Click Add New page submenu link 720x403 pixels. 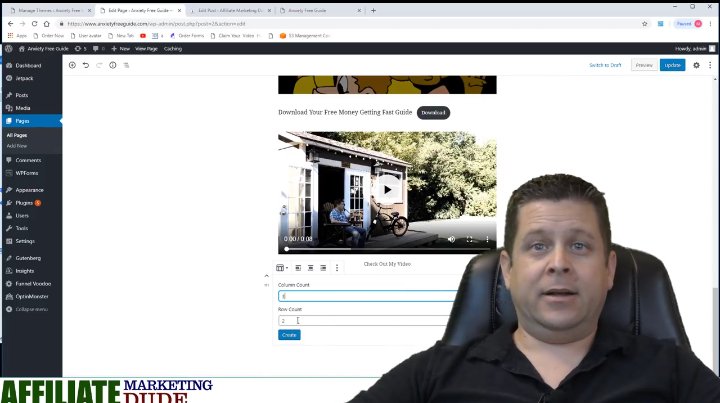(17, 146)
